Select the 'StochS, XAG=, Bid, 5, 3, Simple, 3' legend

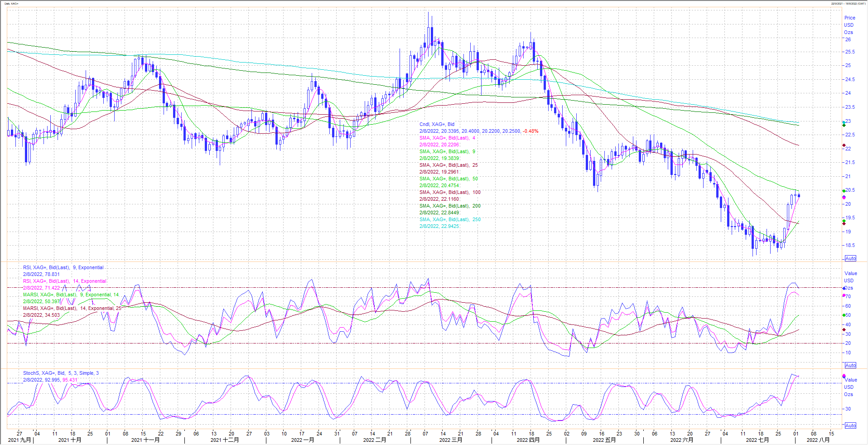point(61,373)
